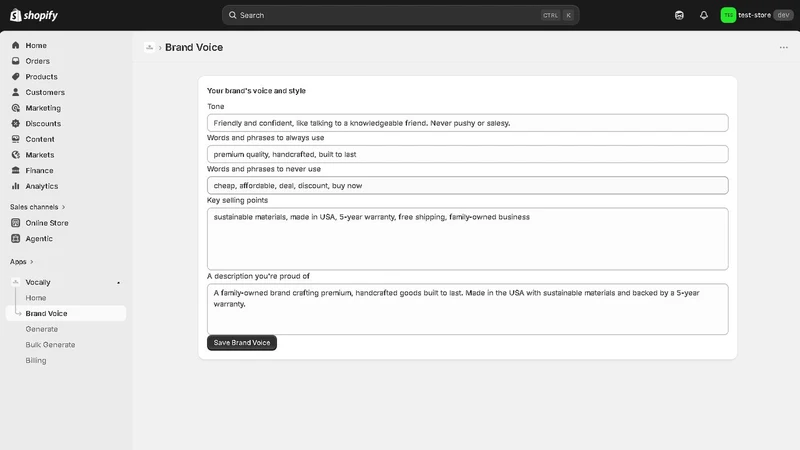Click into the Tone field

coord(467,123)
